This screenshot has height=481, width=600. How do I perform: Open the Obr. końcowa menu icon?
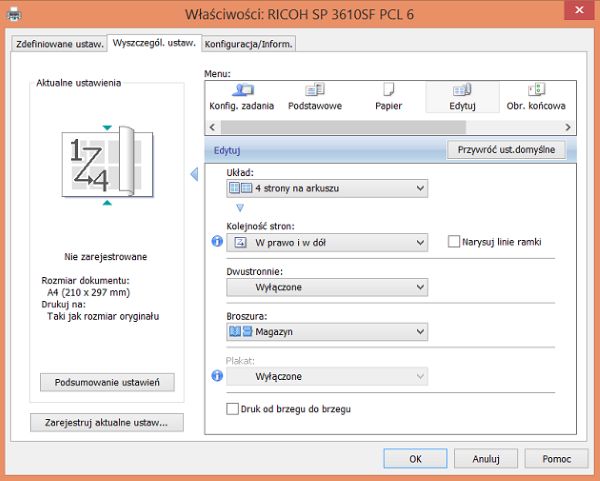[x=536, y=97]
